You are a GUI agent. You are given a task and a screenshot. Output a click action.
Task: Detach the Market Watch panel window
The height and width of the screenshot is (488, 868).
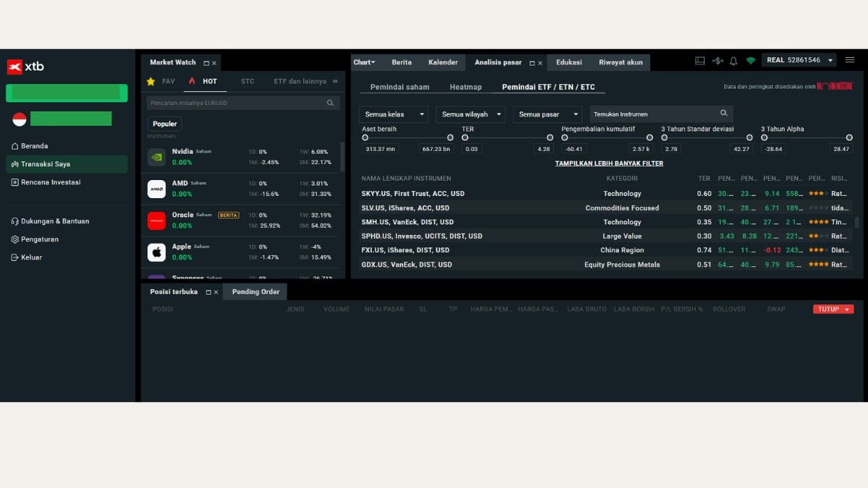pos(206,64)
